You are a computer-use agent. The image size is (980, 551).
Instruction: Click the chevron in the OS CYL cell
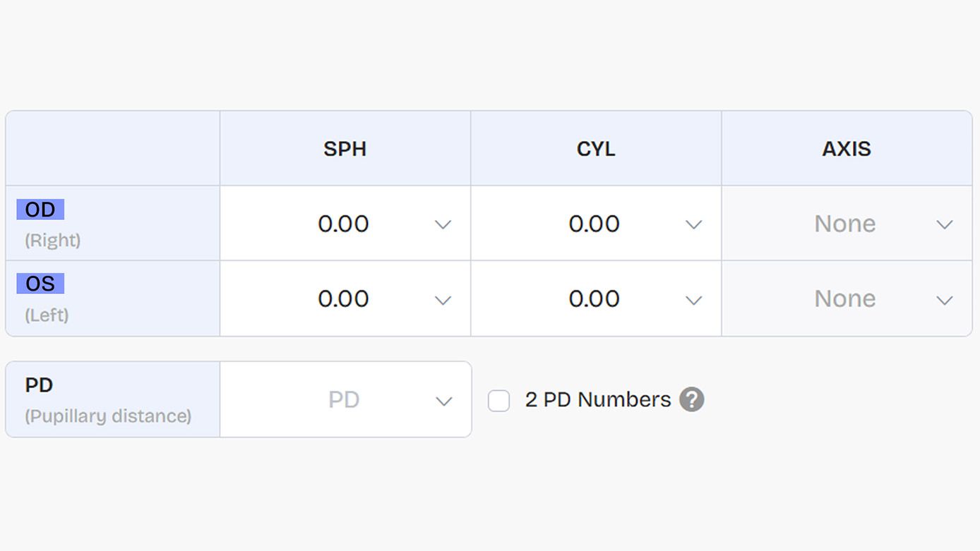tap(694, 299)
